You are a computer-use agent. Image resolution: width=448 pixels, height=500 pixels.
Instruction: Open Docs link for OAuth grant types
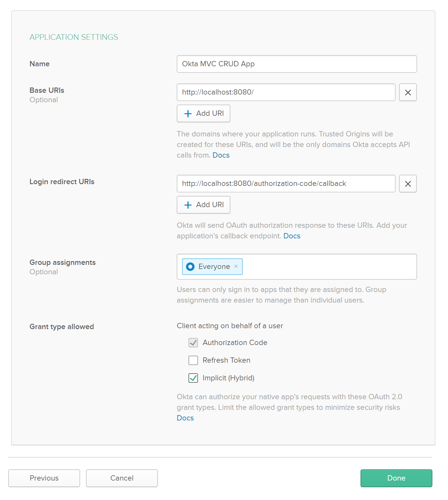[185, 418]
